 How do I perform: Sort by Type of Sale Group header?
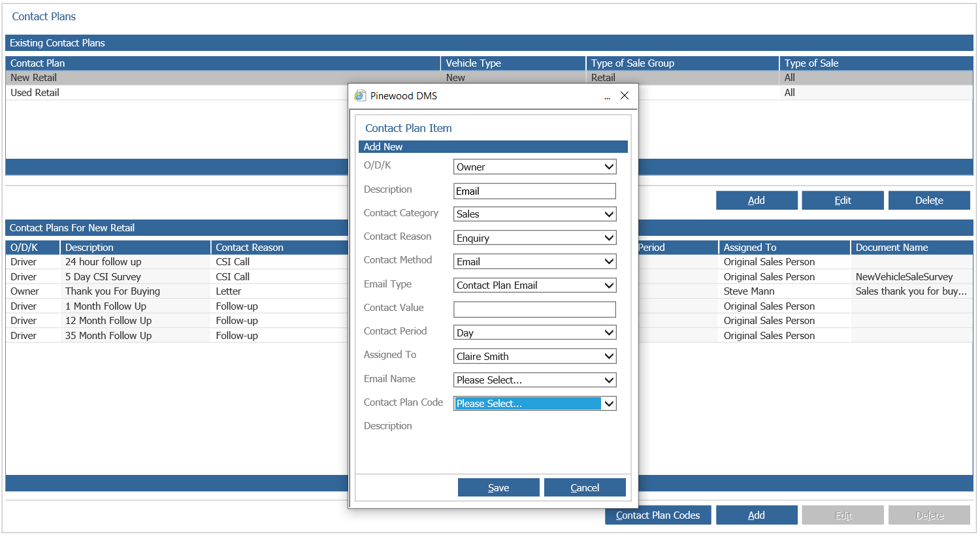pyautogui.click(x=683, y=63)
